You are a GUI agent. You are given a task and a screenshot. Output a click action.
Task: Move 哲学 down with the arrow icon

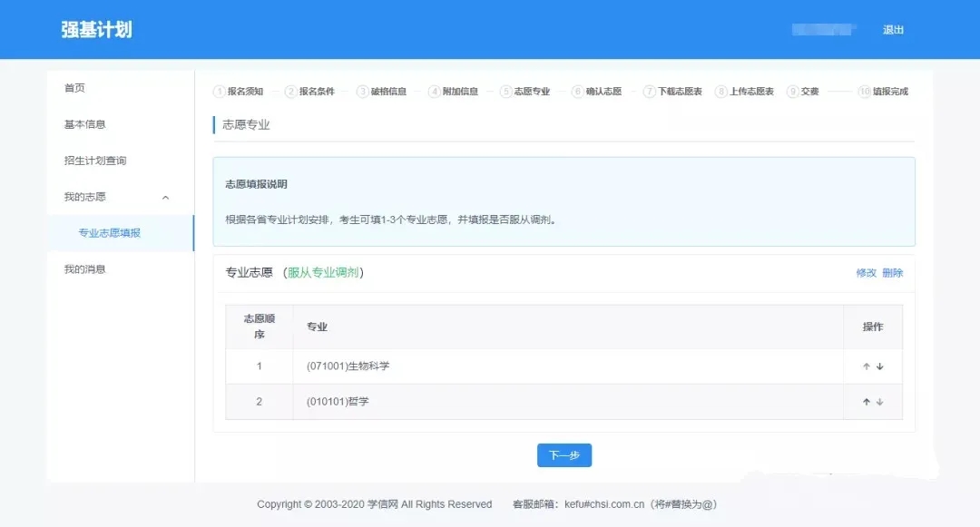pos(880,402)
